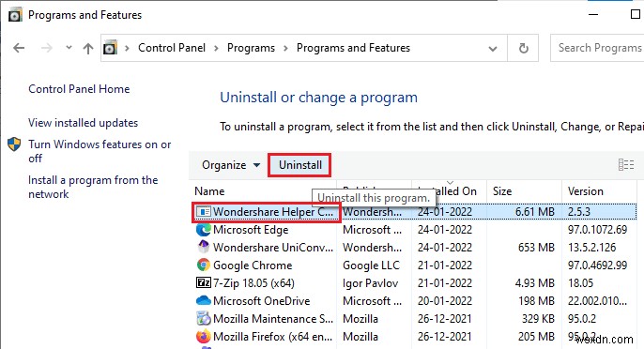
Task: Select Google Chrome in the list
Action: (253, 266)
